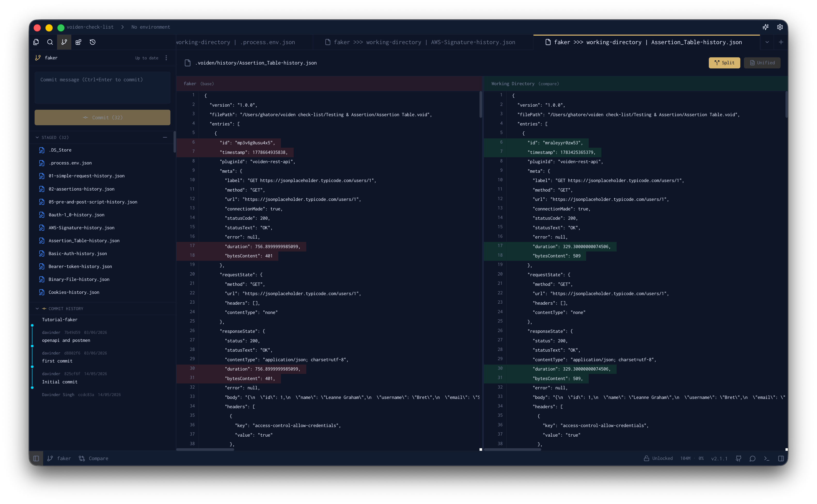The height and width of the screenshot is (504, 817).
Task: Click the base pane horizontal scrollbar
Action: 205,449
